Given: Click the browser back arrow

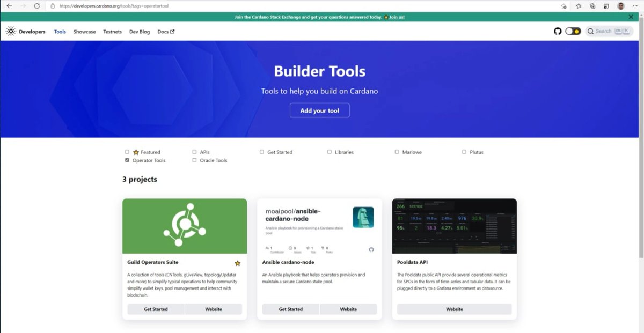Looking at the screenshot, I should (9, 6).
